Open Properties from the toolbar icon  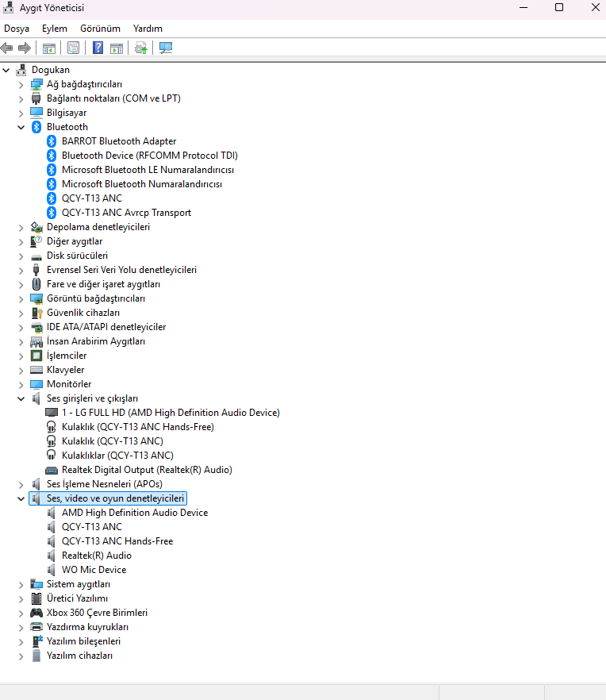point(73,48)
